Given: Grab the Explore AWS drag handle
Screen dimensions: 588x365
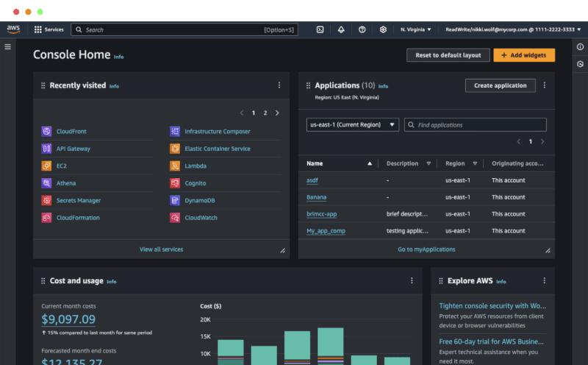Looking at the screenshot, I should 440,281.
